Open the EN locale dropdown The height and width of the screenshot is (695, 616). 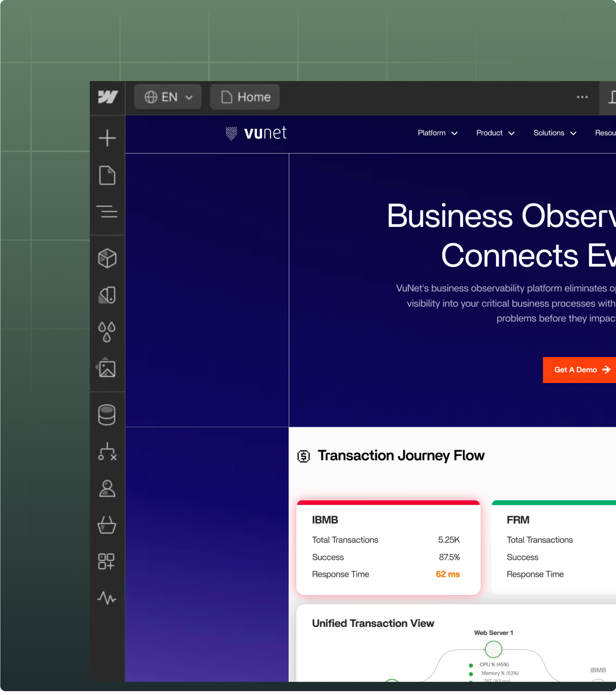(x=168, y=97)
